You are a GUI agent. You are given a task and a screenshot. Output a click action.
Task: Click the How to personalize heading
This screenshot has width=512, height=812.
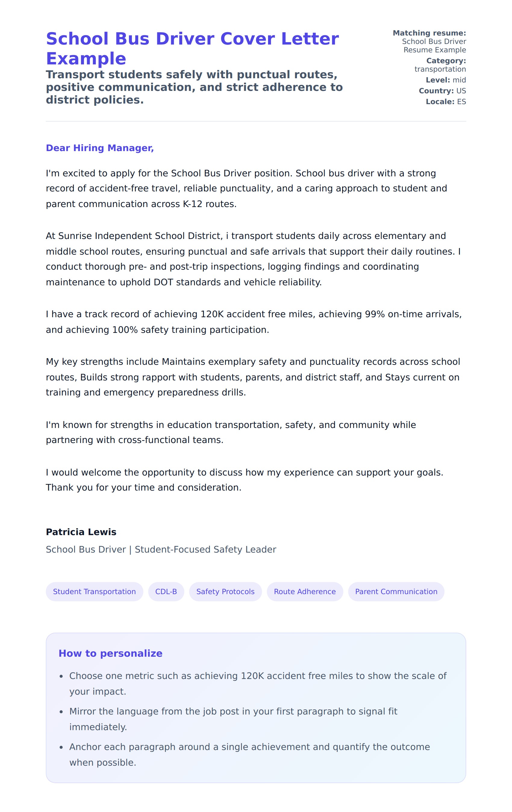point(110,653)
